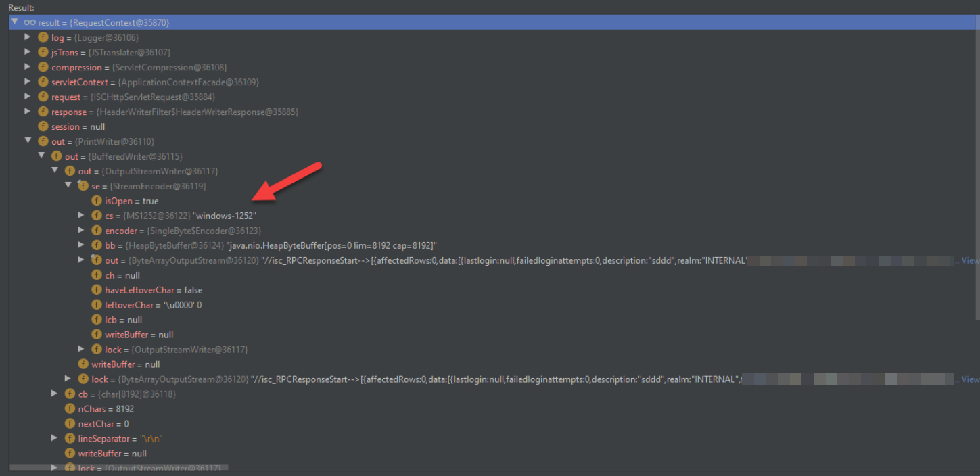Click the field icon beside jsTrans

click(x=43, y=53)
